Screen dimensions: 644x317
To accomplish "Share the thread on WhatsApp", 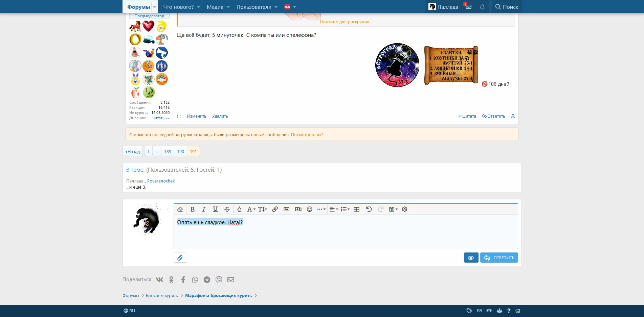I will pyautogui.click(x=195, y=279).
